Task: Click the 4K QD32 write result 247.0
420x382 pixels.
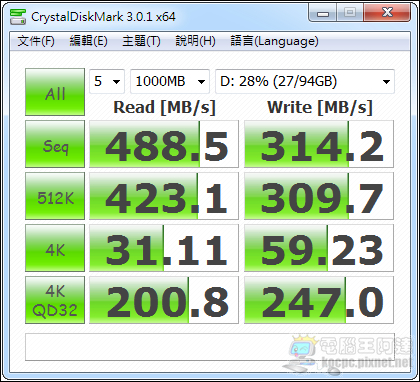Action: tap(319, 300)
